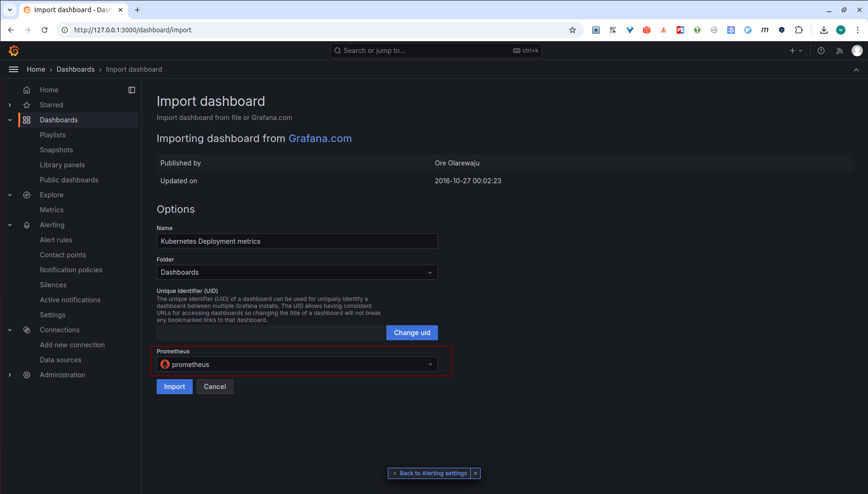This screenshot has height=494, width=868.
Task: Click the Cancel button
Action: (215, 387)
